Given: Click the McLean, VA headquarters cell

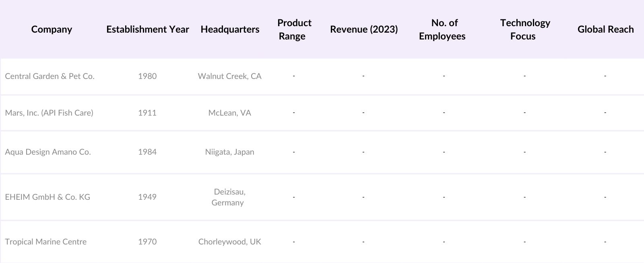Looking at the screenshot, I should pos(229,113).
